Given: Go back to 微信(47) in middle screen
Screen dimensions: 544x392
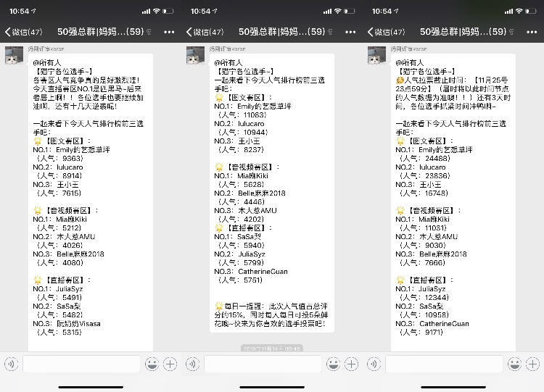Looking at the screenshot, I should click(205, 32).
